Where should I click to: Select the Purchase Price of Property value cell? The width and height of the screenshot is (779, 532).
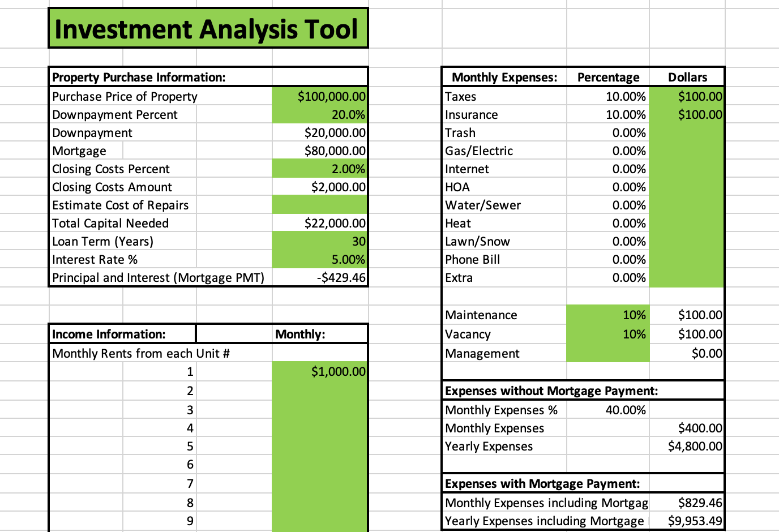click(320, 96)
